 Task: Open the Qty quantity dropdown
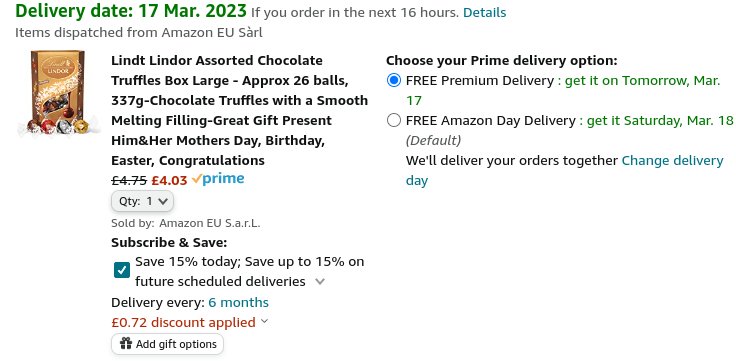tap(142, 201)
